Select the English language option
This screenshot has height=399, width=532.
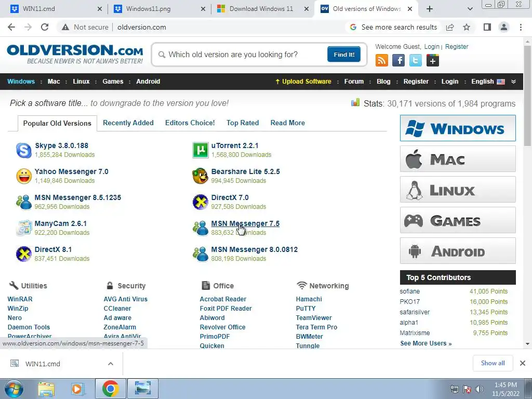click(x=487, y=82)
